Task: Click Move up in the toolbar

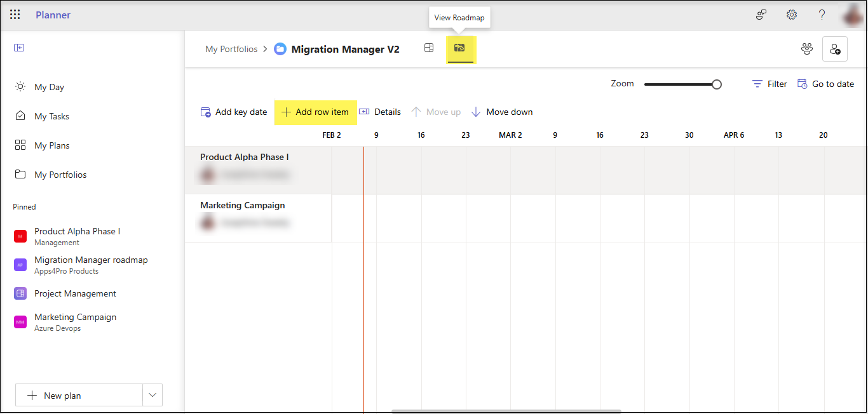Action: 436,112
